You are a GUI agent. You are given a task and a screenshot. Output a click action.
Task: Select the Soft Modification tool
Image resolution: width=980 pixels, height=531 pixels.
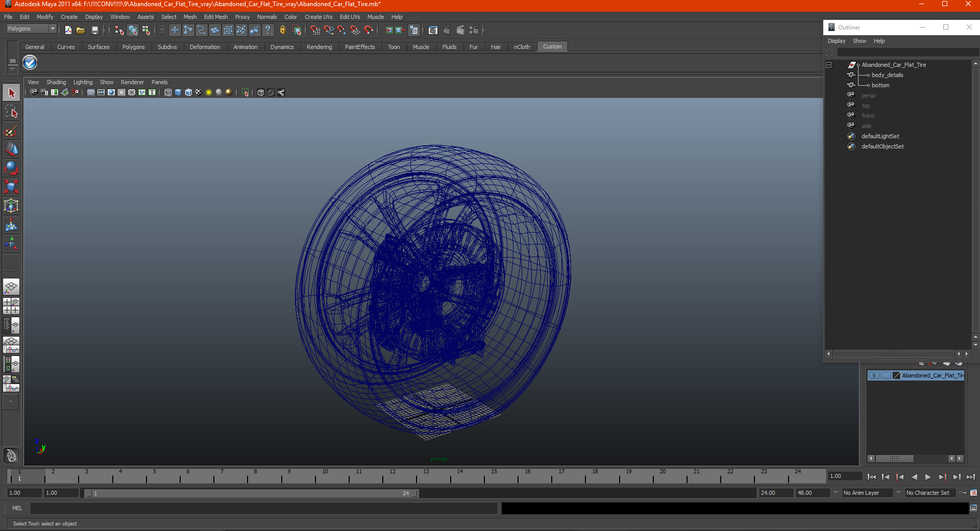coord(11,224)
